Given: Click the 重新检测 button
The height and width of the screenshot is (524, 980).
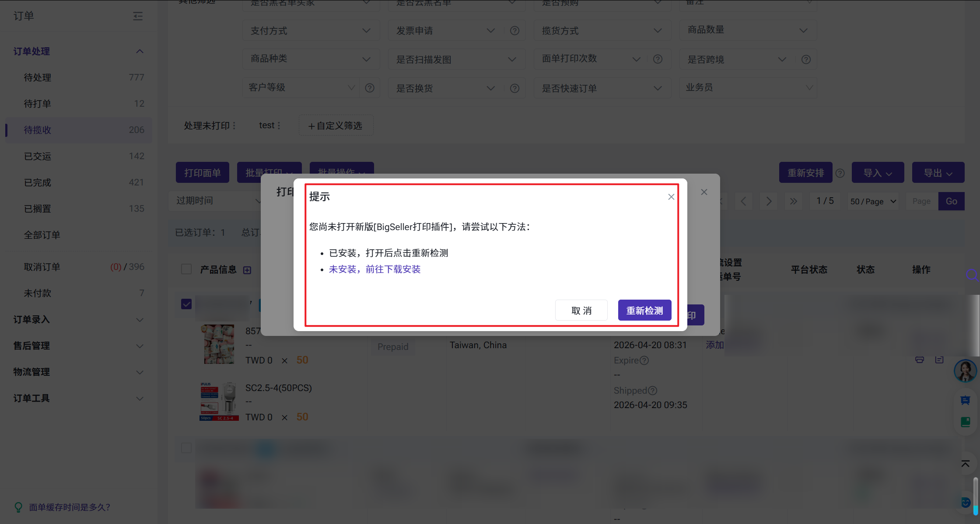Looking at the screenshot, I should pos(644,311).
